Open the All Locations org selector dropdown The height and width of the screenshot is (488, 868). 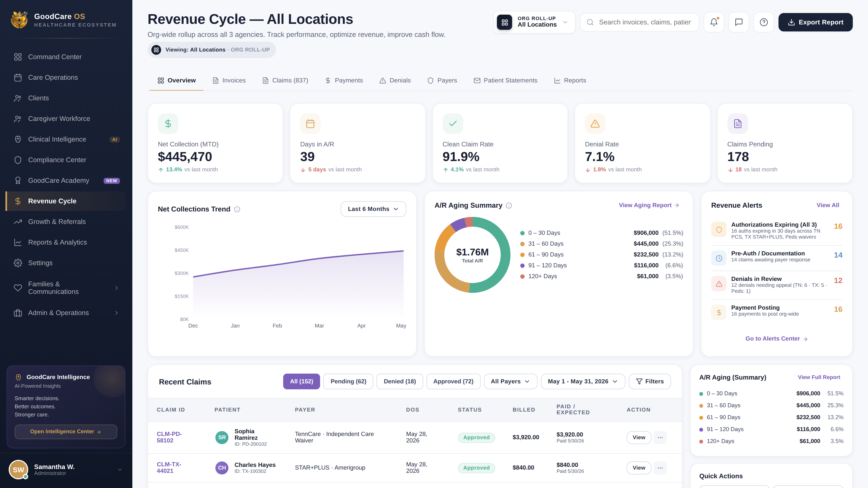(534, 22)
